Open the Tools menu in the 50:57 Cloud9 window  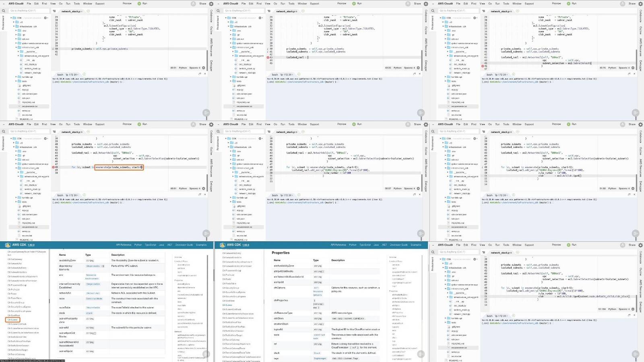pos(291,124)
